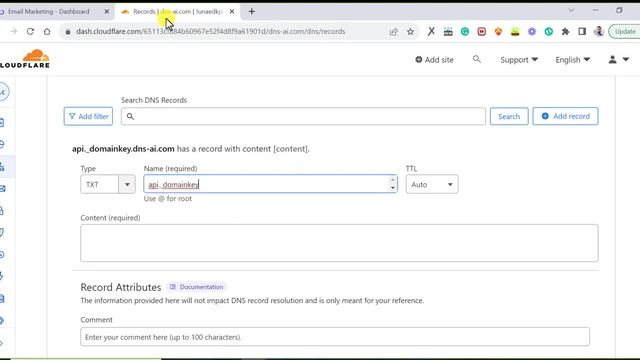Bookmark this page with the star icon
This screenshot has width=640, height=360.
click(410, 31)
